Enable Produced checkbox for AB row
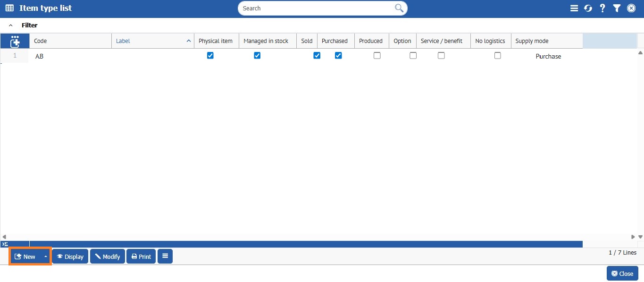Screen dimensions: 644x282 [377, 56]
